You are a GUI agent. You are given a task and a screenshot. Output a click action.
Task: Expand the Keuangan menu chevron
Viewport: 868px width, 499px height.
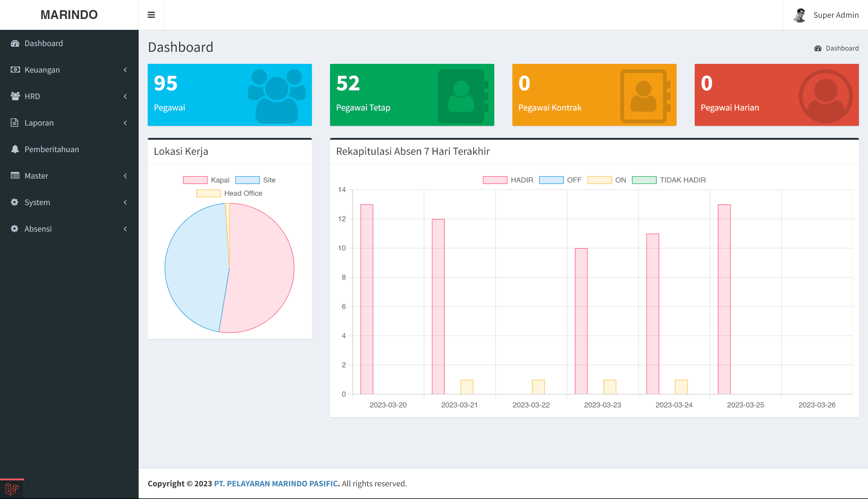pyautogui.click(x=125, y=70)
